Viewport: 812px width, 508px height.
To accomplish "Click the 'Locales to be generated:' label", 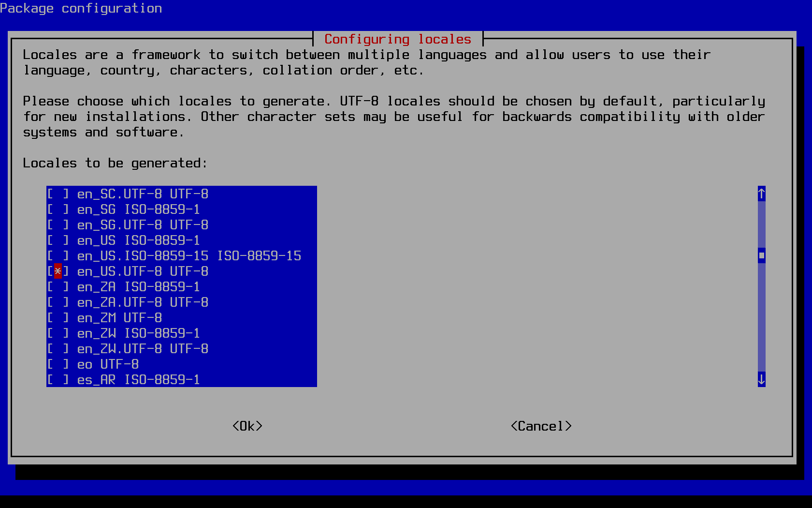I will (x=115, y=163).
